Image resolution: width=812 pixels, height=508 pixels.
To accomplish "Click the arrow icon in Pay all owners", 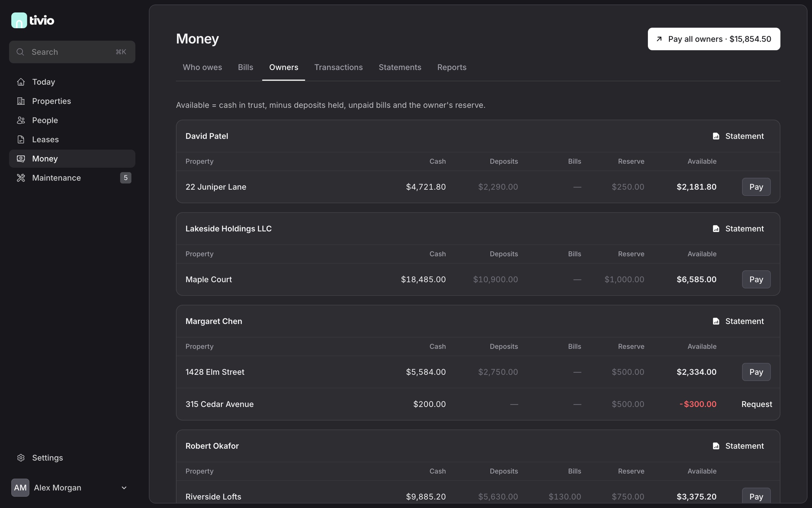I will pos(659,39).
